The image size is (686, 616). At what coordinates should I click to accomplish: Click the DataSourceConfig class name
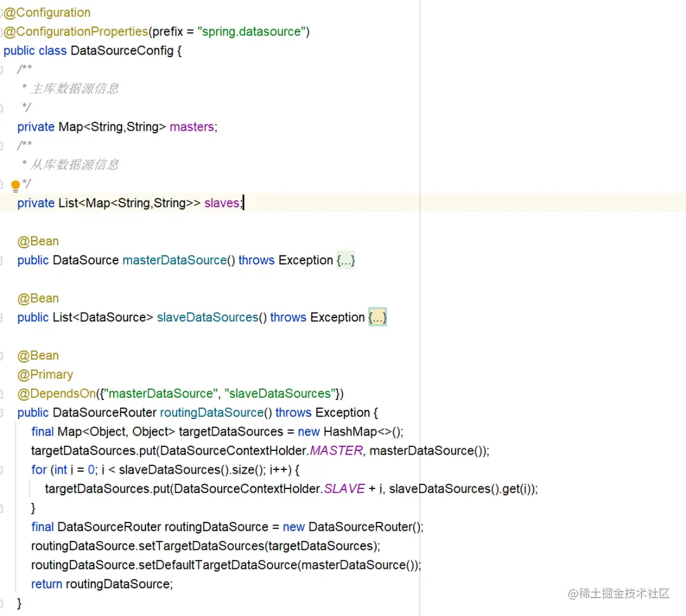point(122,51)
